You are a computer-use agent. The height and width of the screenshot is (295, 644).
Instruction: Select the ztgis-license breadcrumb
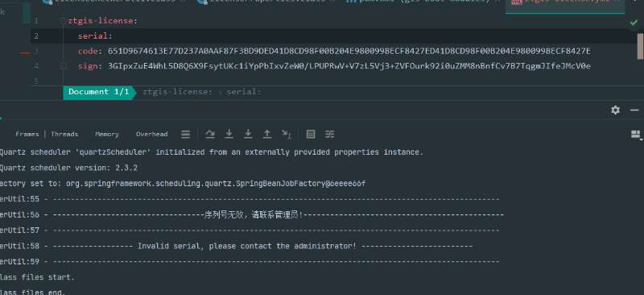[177, 92]
